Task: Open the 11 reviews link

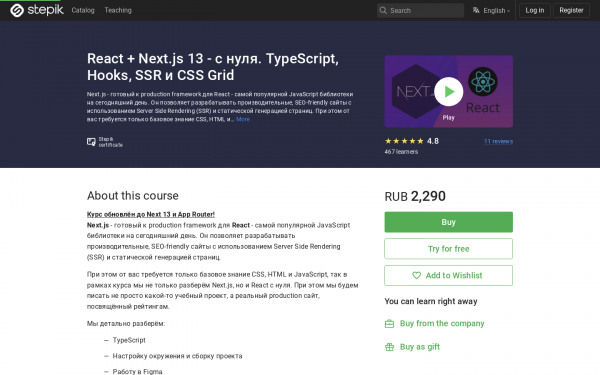Action: click(x=498, y=141)
